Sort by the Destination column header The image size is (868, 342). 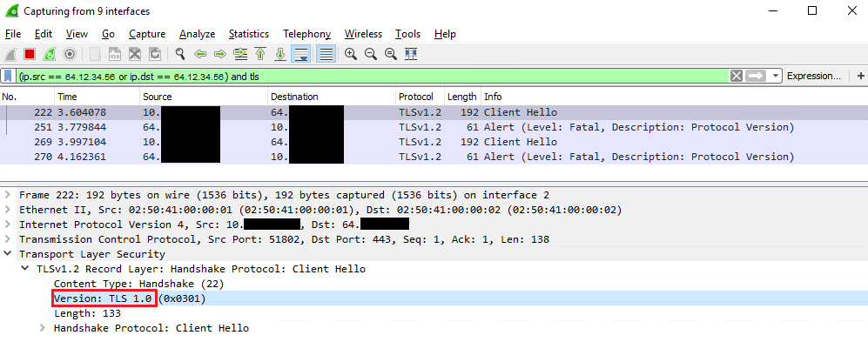pos(332,97)
